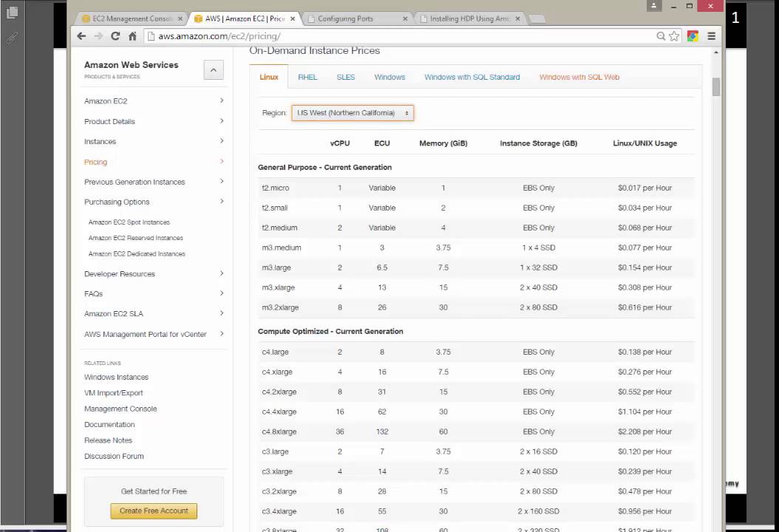This screenshot has width=779, height=532.
Task: Click the t2.micro row name
Action: (x=275, y=188)
